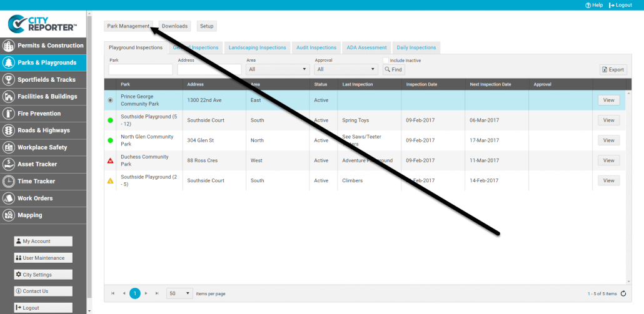This screenshot has width=644, height=314.
Task: Open Fire Prevention extinguisher icon
Action: (x=9, y=114)
